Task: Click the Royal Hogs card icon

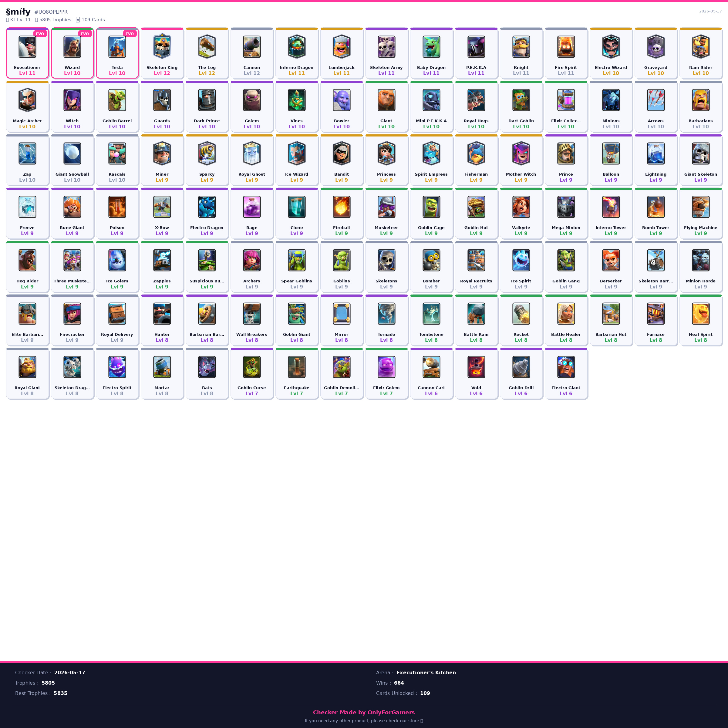Action: 476,100
